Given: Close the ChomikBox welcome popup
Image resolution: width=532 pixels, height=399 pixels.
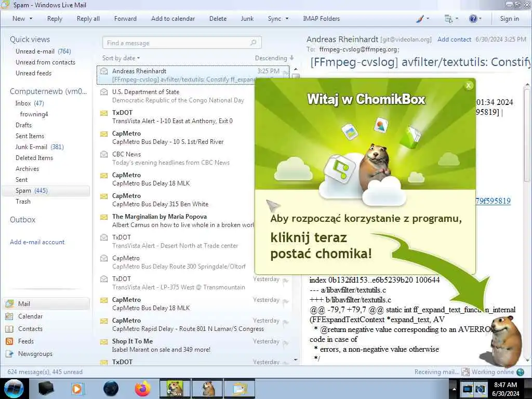Looking at the screenshot, I should 469,86.
